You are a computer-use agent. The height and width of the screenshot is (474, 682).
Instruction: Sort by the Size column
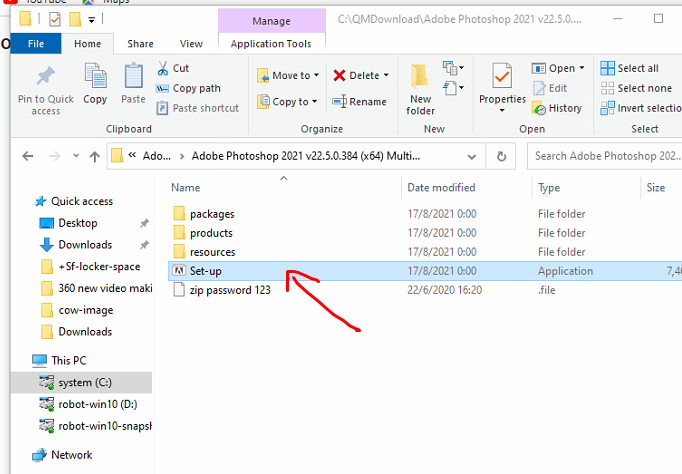(x=656, y=188)
